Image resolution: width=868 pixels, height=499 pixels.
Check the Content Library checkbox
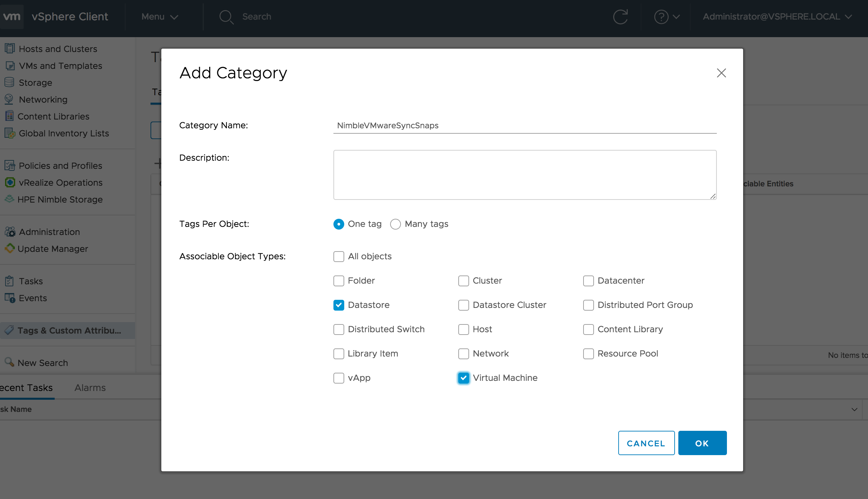point(588,330)
